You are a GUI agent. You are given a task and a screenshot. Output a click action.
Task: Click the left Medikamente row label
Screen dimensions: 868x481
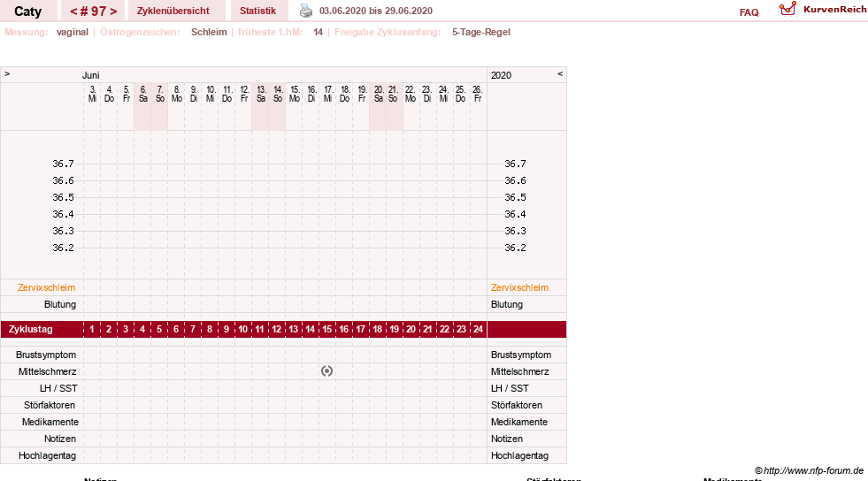pos(50,422)
